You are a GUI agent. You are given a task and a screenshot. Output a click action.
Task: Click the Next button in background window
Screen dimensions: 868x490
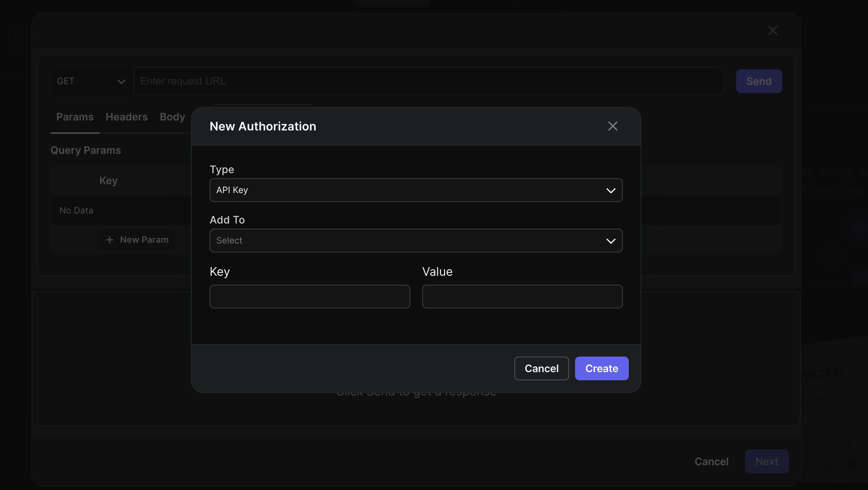tap(767, 461)
